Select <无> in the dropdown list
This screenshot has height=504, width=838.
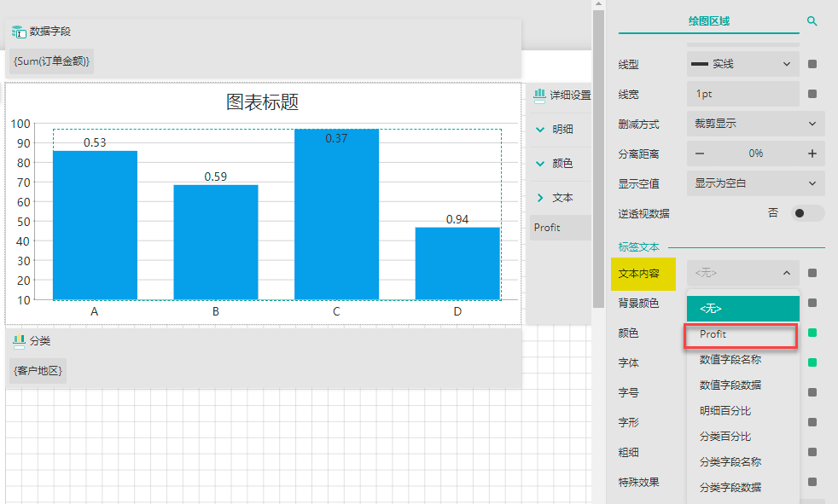pyautogui.click(x=743, y=309)
